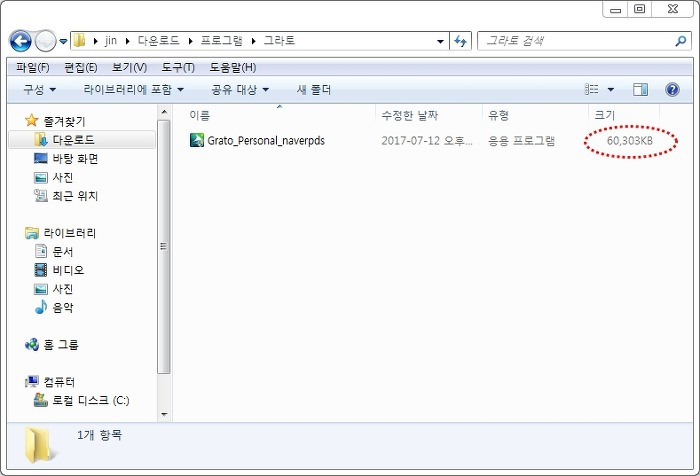The width and height of the screenshot is (700, 476).
Task: Open the 파일(F) menu
Action: click(33, 67)
